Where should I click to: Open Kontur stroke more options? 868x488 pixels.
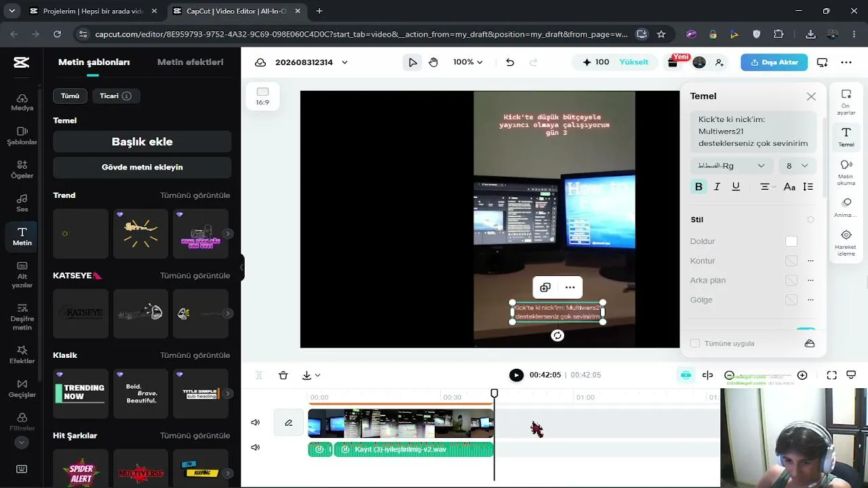click(x=810, y=261)
